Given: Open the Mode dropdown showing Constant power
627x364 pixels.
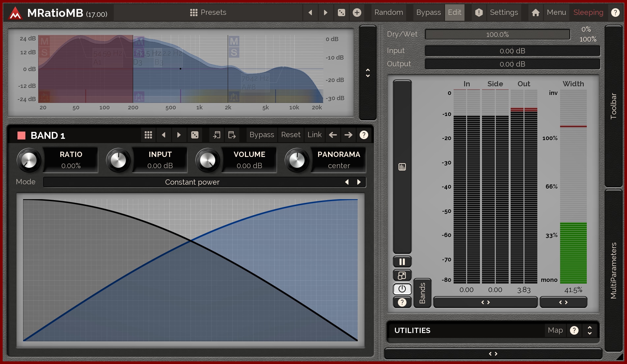Looking at the screenshot, I should pos(192,182).
